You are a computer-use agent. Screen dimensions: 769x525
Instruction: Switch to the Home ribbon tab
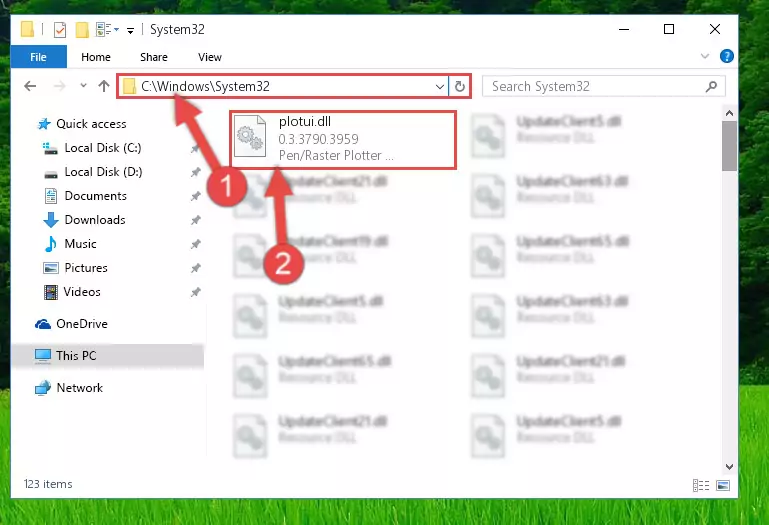[96, 57]
